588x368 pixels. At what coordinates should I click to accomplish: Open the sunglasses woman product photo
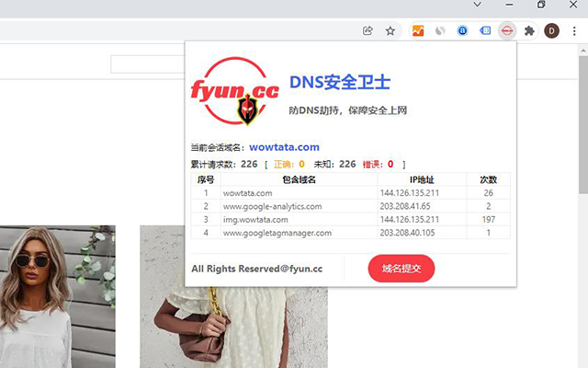click(58, 296)
